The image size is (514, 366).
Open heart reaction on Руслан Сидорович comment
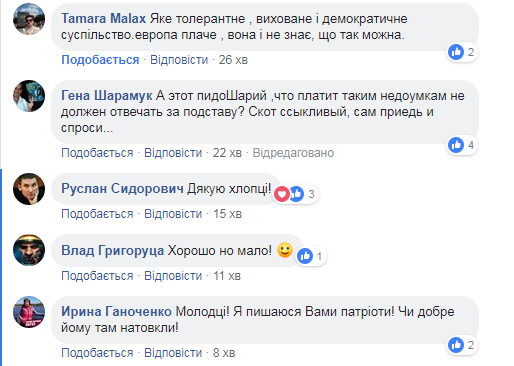tap(282, 194)
